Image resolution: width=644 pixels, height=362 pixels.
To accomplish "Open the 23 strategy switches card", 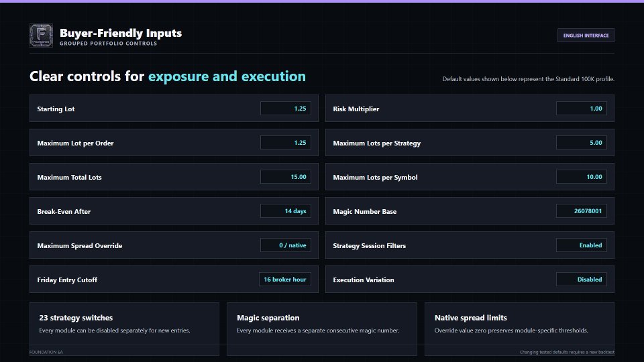I will click(124, 329).
